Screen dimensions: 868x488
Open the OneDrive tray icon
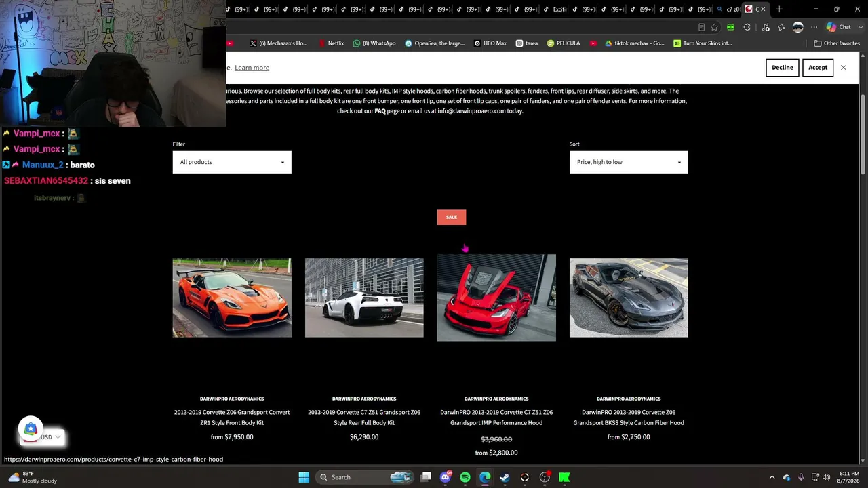(x=787, y=477)
